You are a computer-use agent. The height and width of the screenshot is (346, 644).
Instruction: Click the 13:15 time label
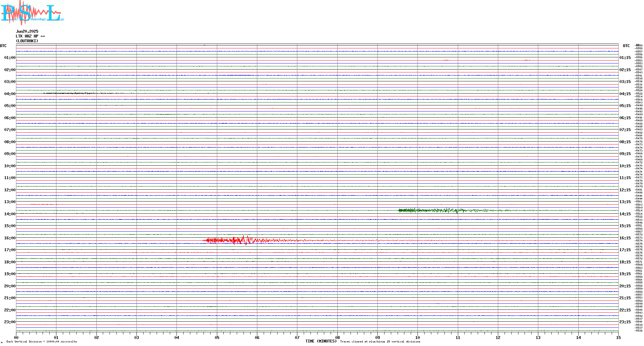pos(625,202)
